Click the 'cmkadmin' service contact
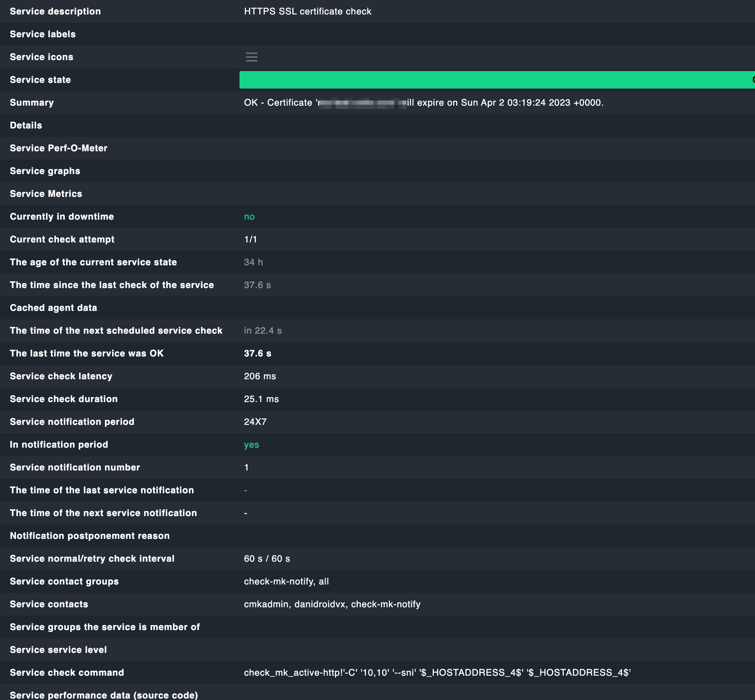This screenshot has height=700, width=755. pyautogui.click(x=265, y=604)
